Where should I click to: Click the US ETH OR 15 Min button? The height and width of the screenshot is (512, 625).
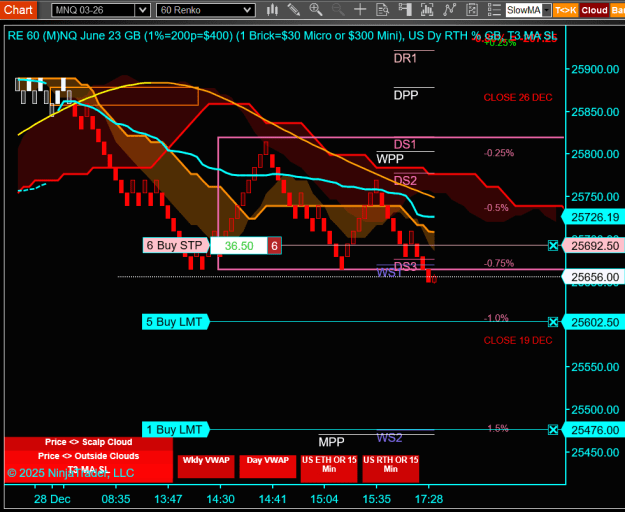point(329,469)
